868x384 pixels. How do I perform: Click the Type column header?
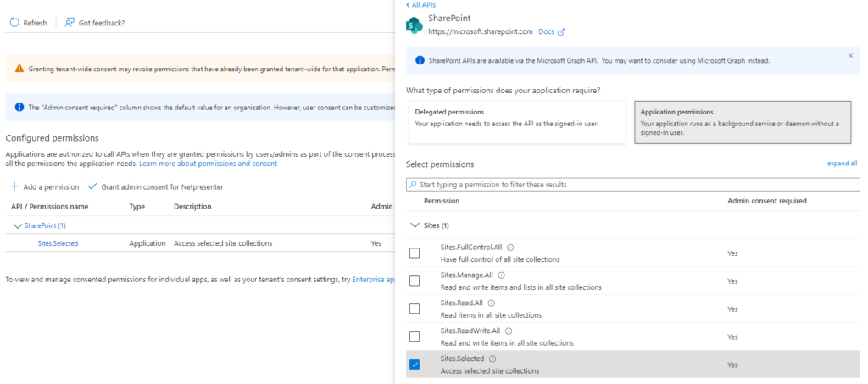coord(136,206)
